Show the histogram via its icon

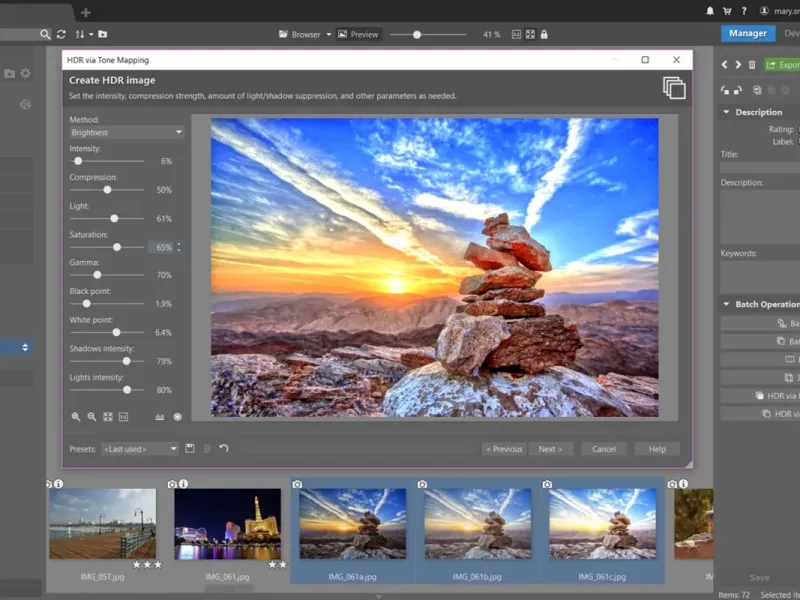point(160,417)
